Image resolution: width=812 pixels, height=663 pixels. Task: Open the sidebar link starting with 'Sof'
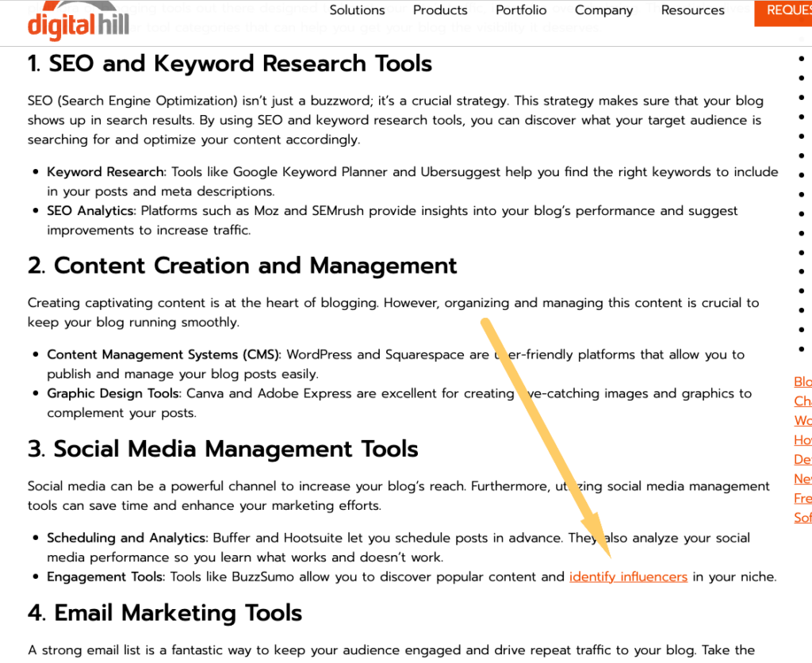coord(802,518)
